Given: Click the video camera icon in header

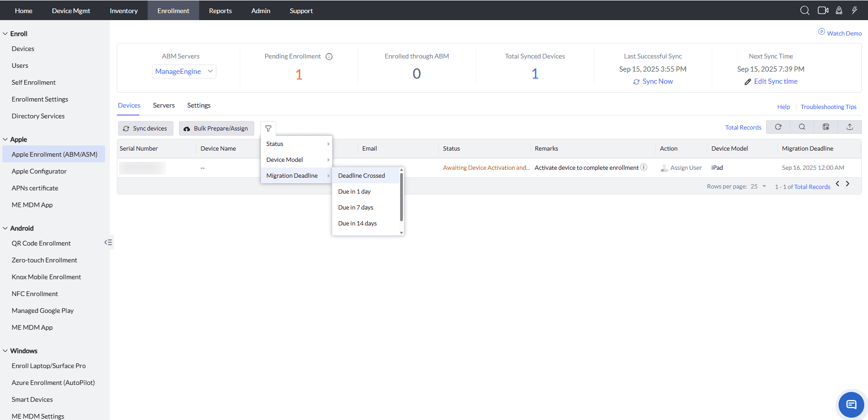Looking at the screenshot, I should tap(823, 10).
